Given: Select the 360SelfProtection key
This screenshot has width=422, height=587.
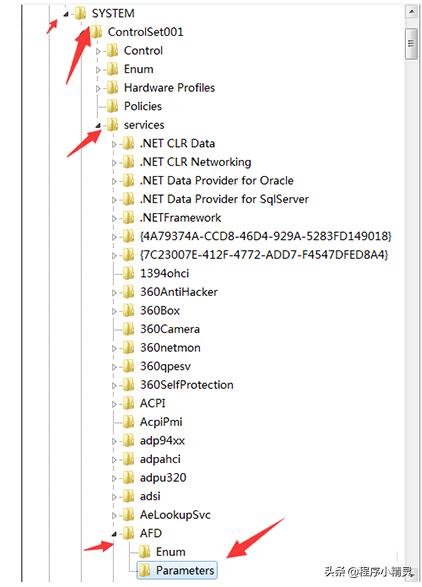Looking at the screenshot, I should 186,385.
